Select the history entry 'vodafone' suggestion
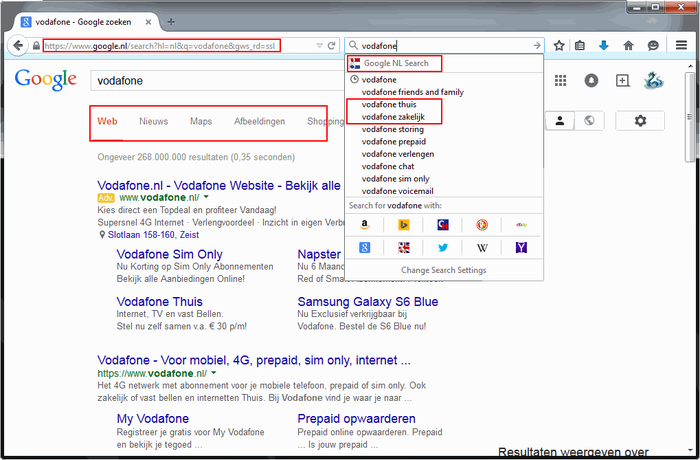Viewport: 700px width, 460px height. point(444,79)
